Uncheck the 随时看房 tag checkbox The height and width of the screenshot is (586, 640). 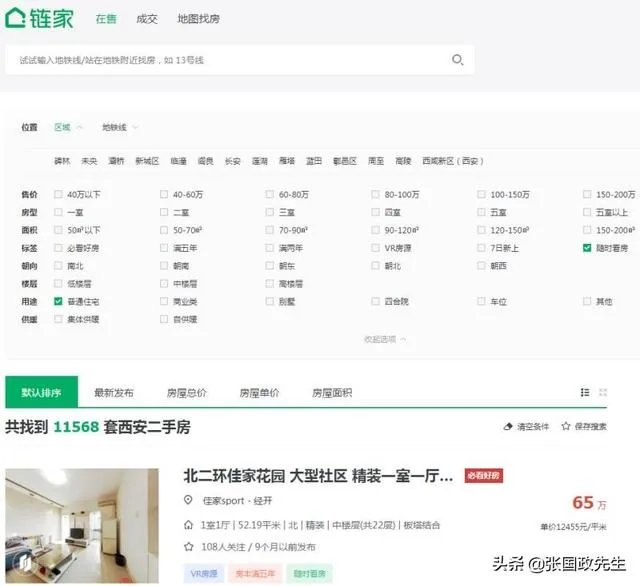[x=587, y=248]
